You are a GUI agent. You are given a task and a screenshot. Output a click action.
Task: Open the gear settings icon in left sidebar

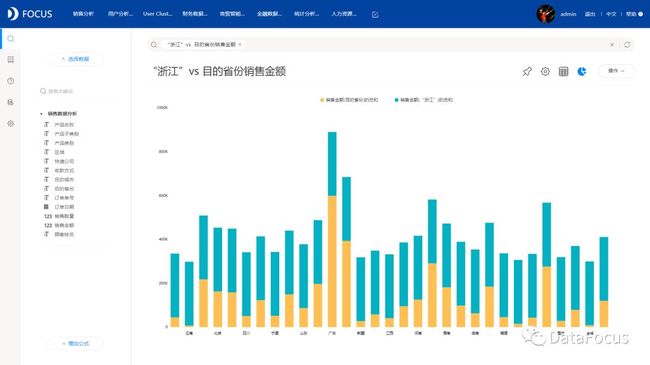11,123
